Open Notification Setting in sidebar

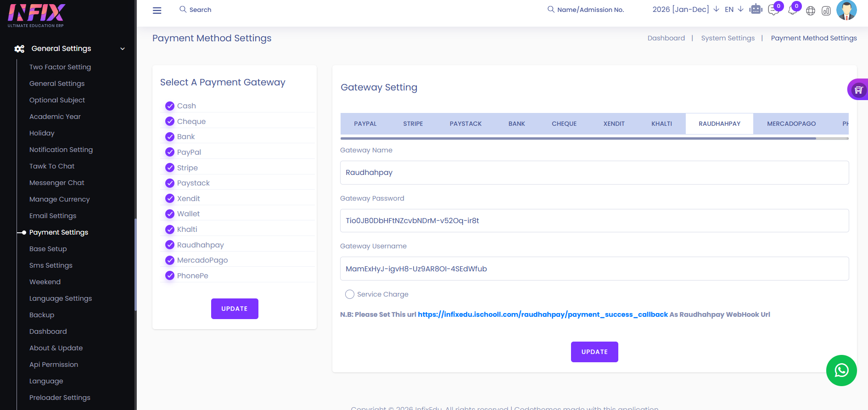coord(61,150)
